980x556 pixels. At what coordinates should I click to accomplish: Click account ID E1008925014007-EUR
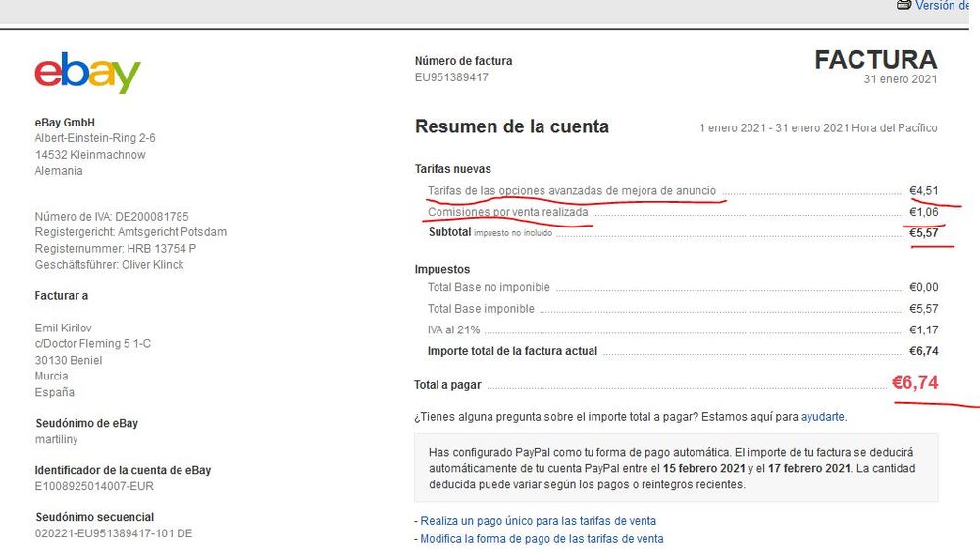(x=94, y=486)
